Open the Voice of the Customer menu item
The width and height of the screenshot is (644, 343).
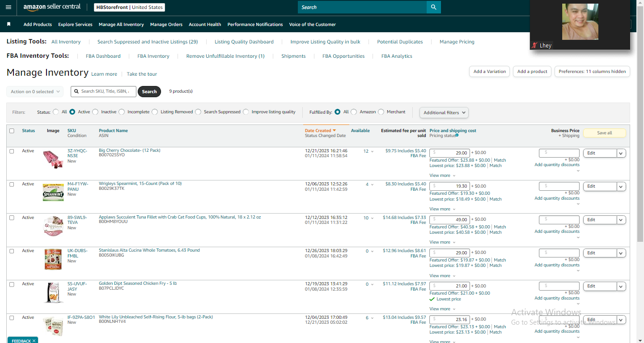313,24
